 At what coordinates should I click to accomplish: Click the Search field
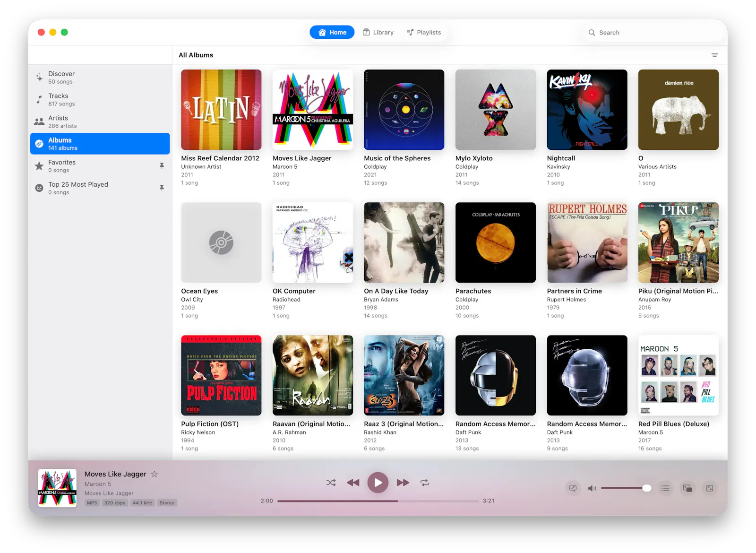coord(654,33)
